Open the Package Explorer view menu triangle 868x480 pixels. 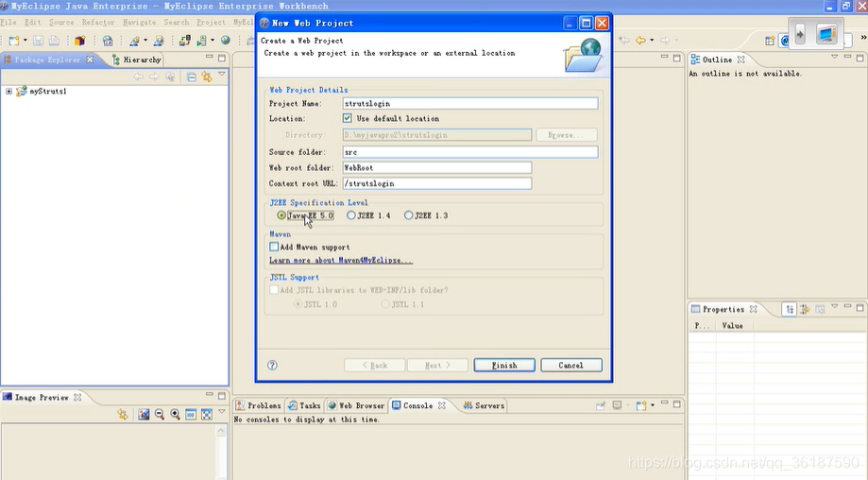pos(222,74)
